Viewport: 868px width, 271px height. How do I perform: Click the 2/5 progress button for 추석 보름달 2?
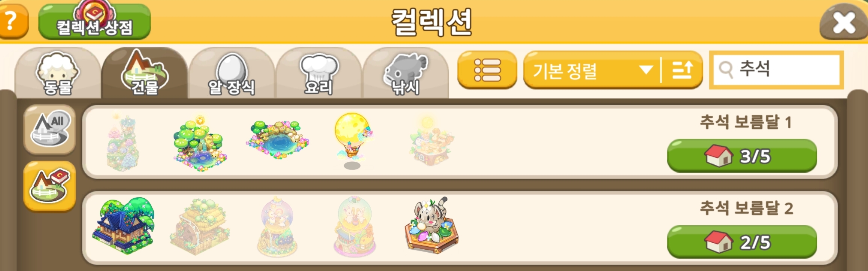click(x=742, y=242)
